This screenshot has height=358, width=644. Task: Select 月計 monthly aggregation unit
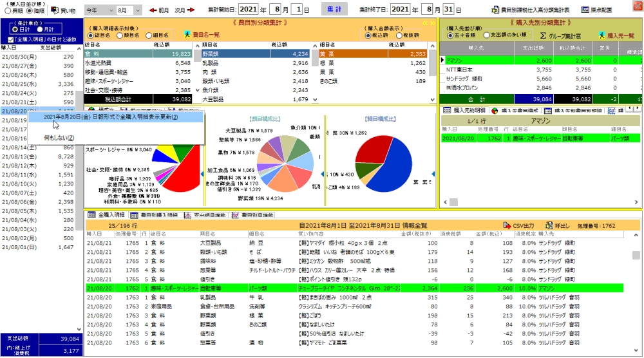[41, 29]
